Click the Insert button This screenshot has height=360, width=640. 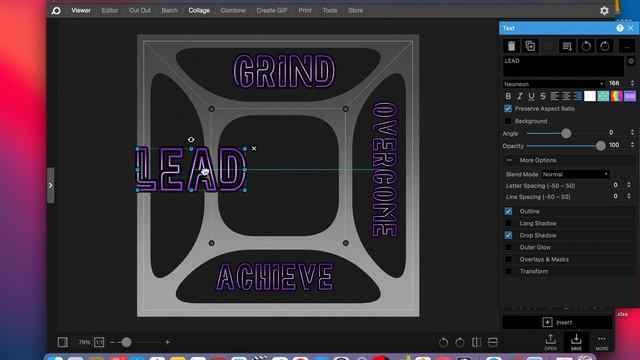557,322
